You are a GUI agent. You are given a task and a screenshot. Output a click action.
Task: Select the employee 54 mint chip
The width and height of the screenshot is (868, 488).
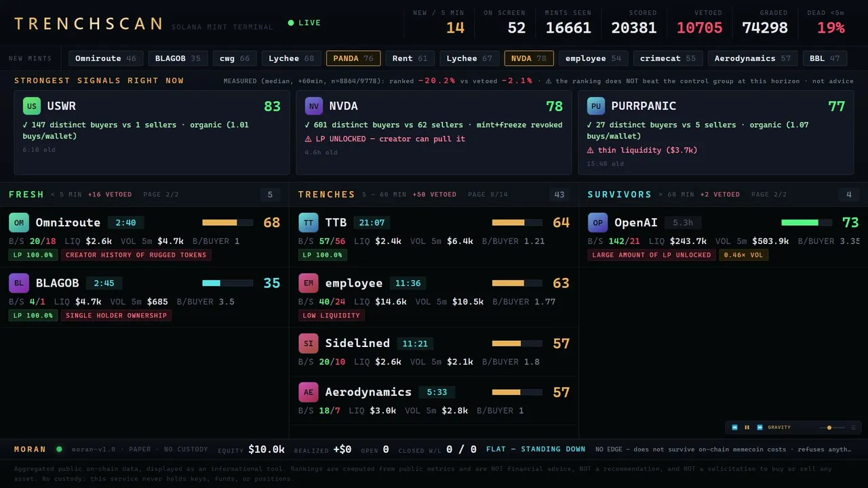pos(593,58)
